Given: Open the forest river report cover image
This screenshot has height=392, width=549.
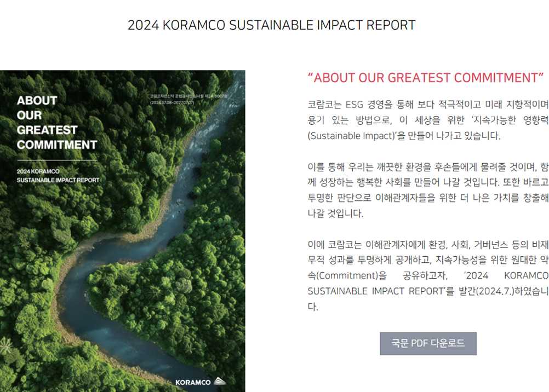Looking at the screenshot, I should pos(123,231).
